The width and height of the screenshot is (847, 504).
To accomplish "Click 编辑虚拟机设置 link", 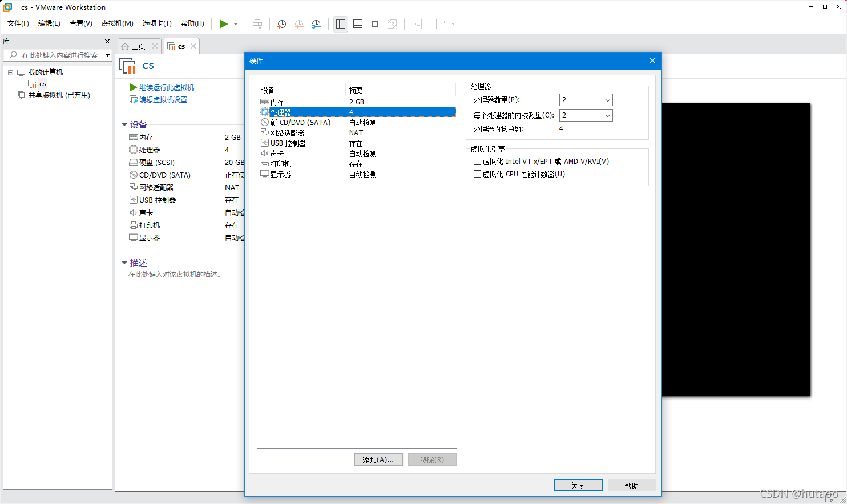I will point(163,99).
